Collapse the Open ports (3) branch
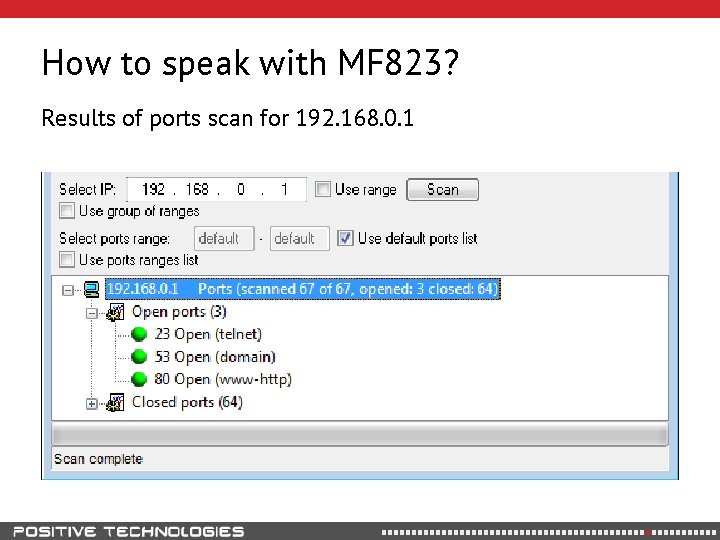This screenshot has width=720, height=540. tap(92, 313)
